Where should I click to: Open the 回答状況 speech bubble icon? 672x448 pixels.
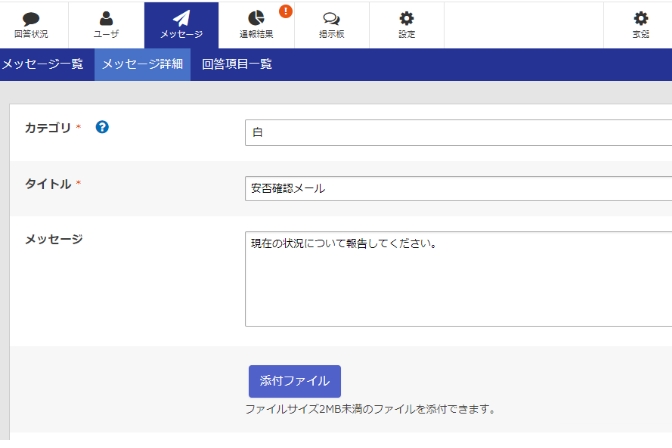click(31, 18)
